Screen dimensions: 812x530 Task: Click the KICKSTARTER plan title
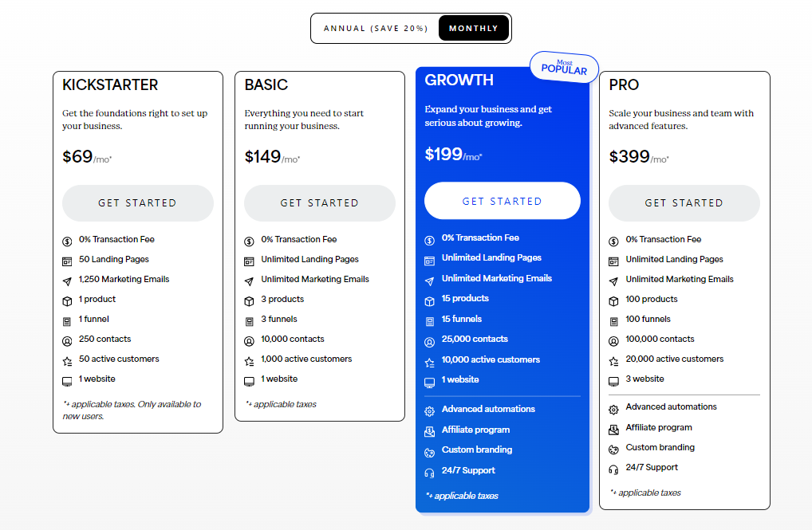coord(110,85)
